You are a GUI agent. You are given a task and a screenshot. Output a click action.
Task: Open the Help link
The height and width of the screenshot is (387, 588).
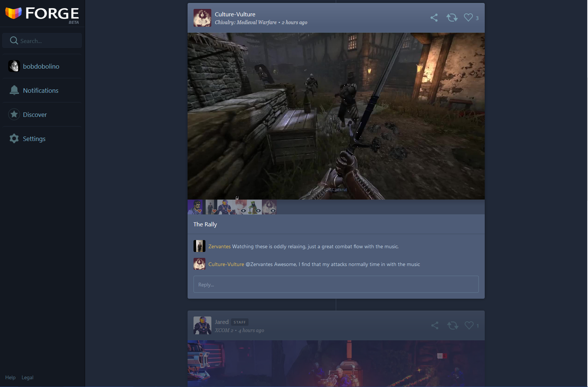click(10, 377)
